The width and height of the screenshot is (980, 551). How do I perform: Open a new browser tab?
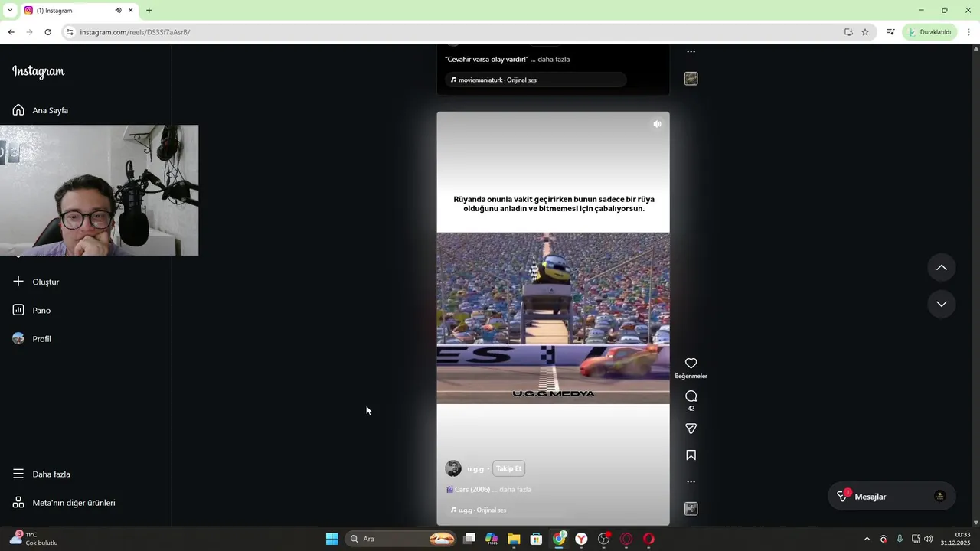click(x=149, y=11)
